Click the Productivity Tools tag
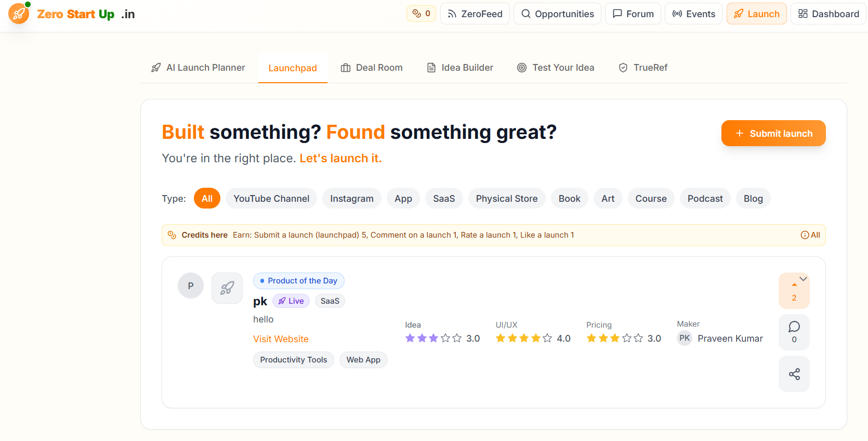868x441 pixels. click(294, 360)
